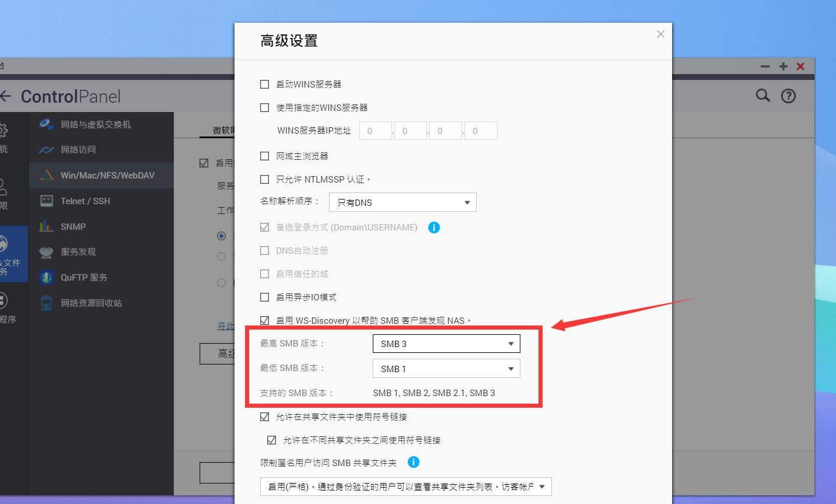Toggle 网域主浏览器 checkbox
This screenshot has height=504, width=836.
264,156
